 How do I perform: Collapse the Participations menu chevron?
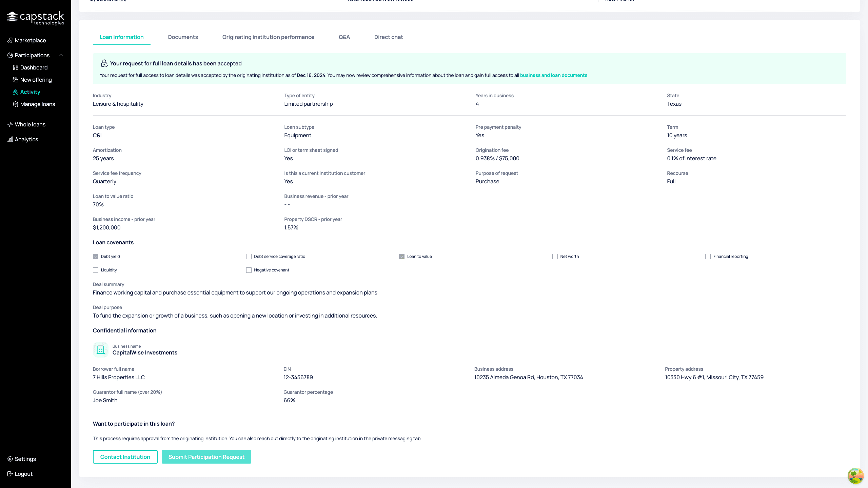point(61,55)
